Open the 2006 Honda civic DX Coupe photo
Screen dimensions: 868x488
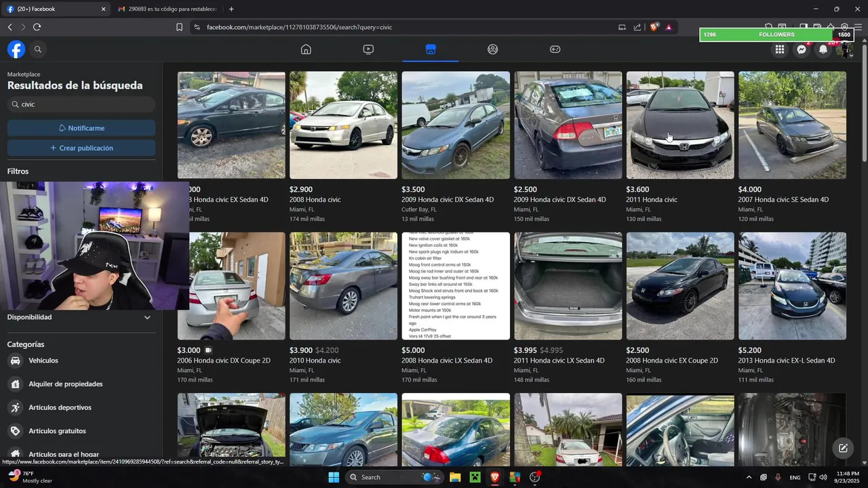231,286
